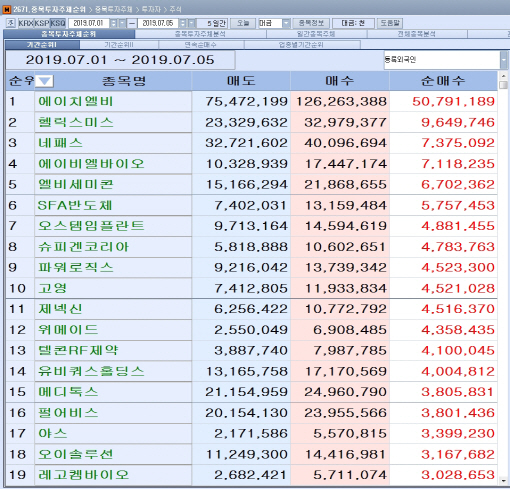Click the 매수 column header
This screenshot has height=489, width=510.
tap(340, 81)
